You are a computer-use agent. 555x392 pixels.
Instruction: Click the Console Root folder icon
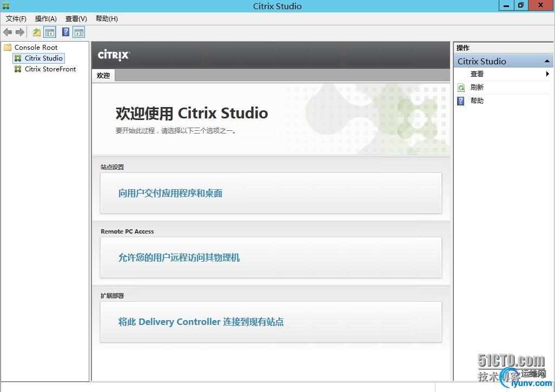tap(8, 48)
